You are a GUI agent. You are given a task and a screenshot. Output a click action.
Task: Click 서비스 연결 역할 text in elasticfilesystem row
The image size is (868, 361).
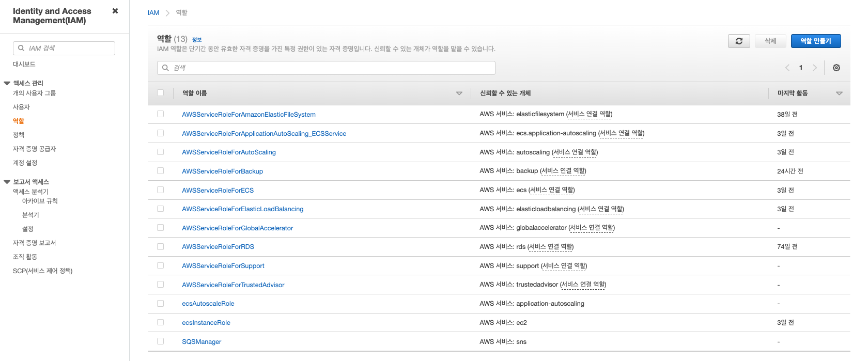click(589, 114)
